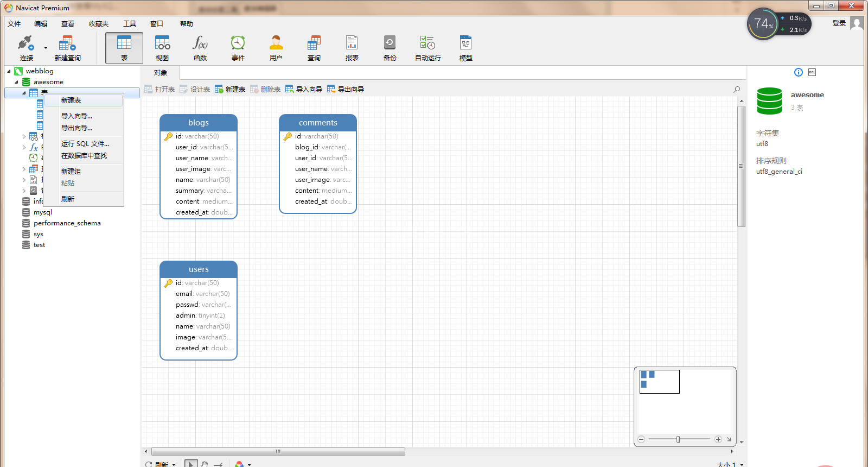The height and width of the screenshot is (467, 868).
Task: Open the 查看 menu
Action: 68,23
